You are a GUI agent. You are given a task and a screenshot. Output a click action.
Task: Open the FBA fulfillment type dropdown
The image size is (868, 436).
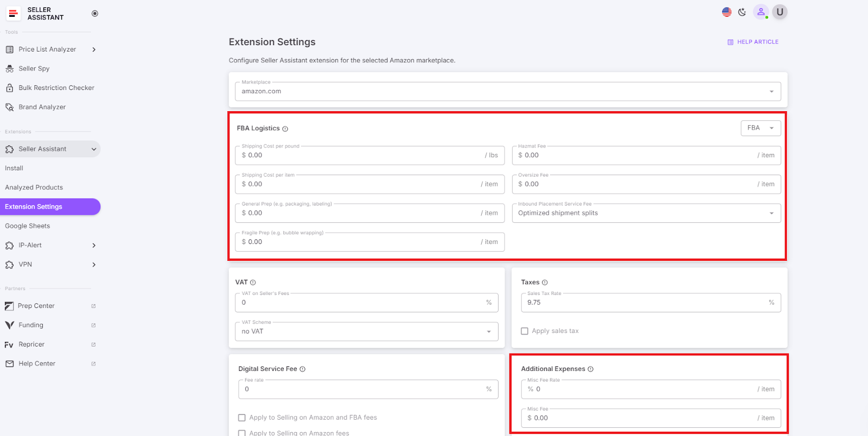761,128
